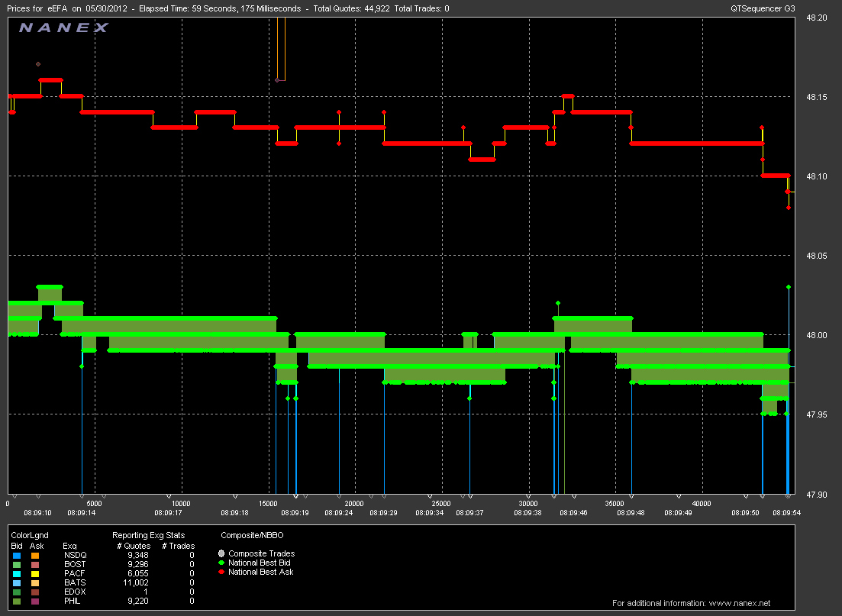Screen dimensions: 842x616
Task: Click the NSDQ exchange label
Action: pos(75,555)
